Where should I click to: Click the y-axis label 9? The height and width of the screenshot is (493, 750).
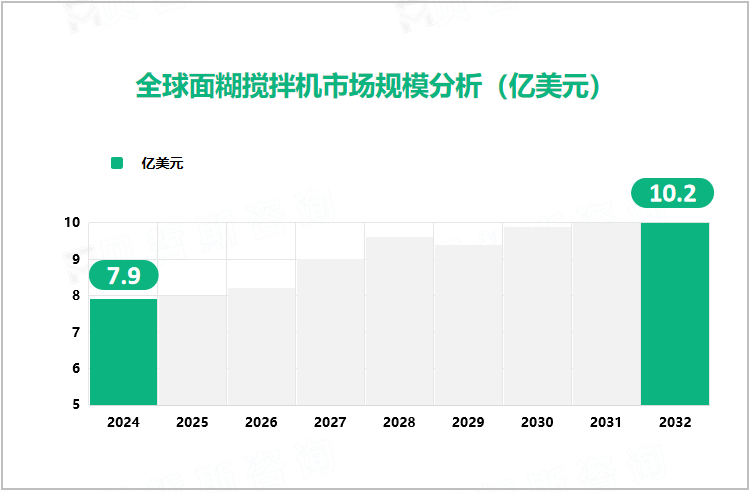(x=76, y=259)
